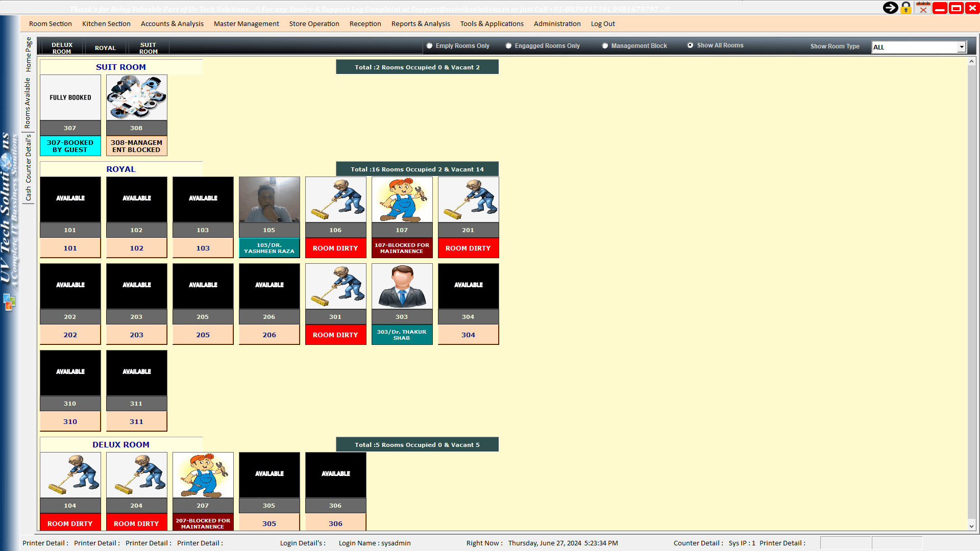
Task: Switch to the ROYAL room tab
Action: click(x=105, y=47)
